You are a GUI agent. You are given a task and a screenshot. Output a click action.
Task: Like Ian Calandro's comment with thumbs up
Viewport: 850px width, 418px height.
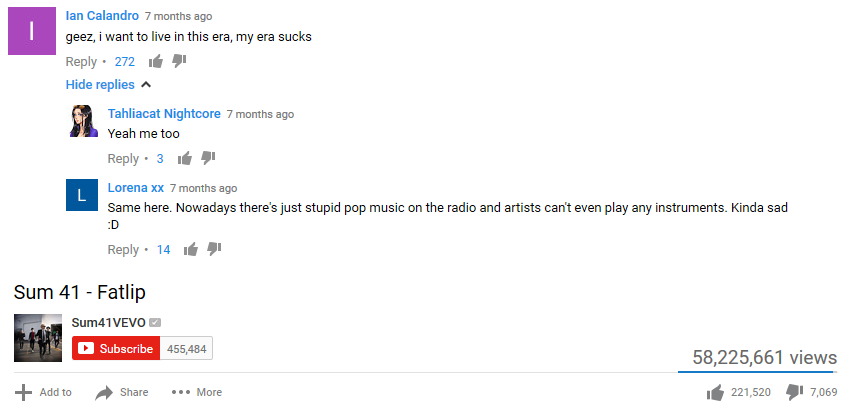156,61
